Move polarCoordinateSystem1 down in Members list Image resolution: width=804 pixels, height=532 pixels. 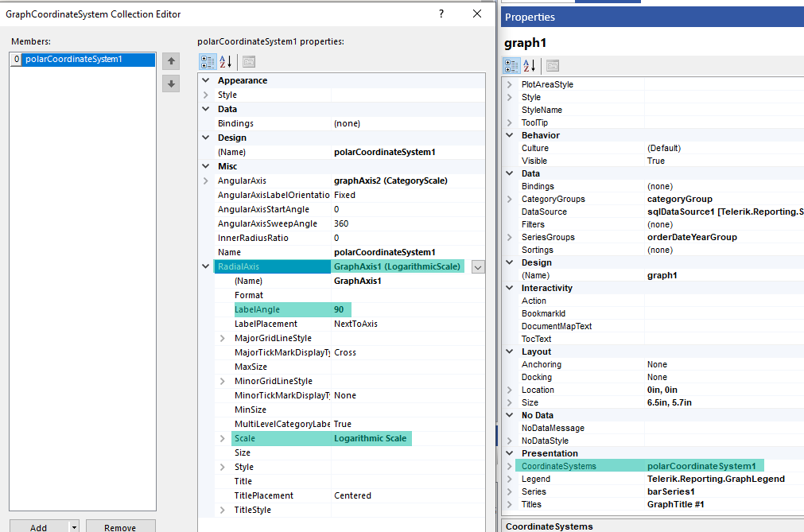pos(170,83)
